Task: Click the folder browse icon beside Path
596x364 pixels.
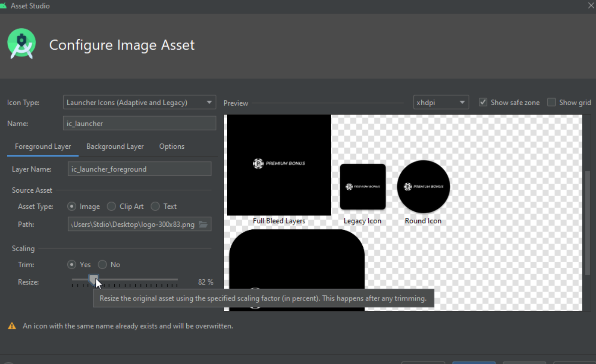Action: point(203,224)
